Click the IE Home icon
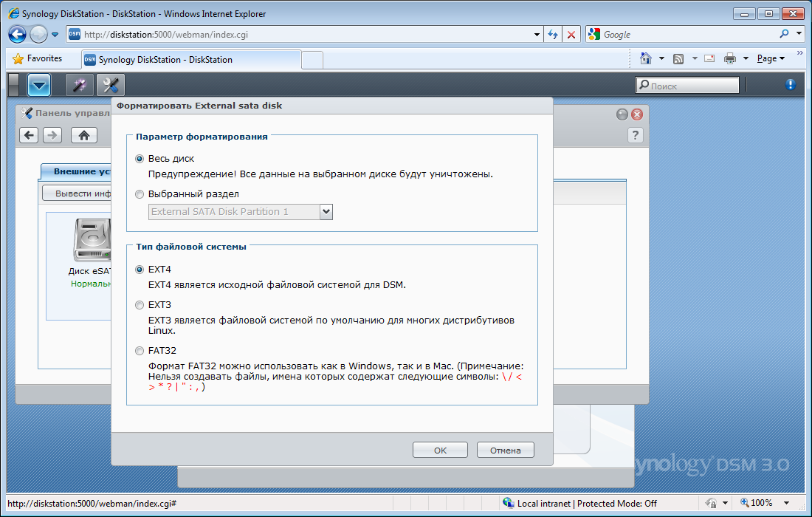This screenshot has height=517, width=812. tap(645, 58)
